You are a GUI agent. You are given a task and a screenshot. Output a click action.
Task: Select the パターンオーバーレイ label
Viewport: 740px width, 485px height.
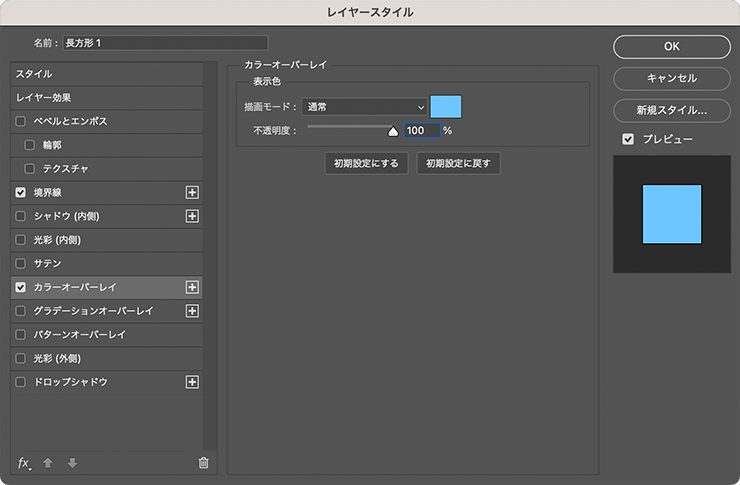(x=80, y=334)
